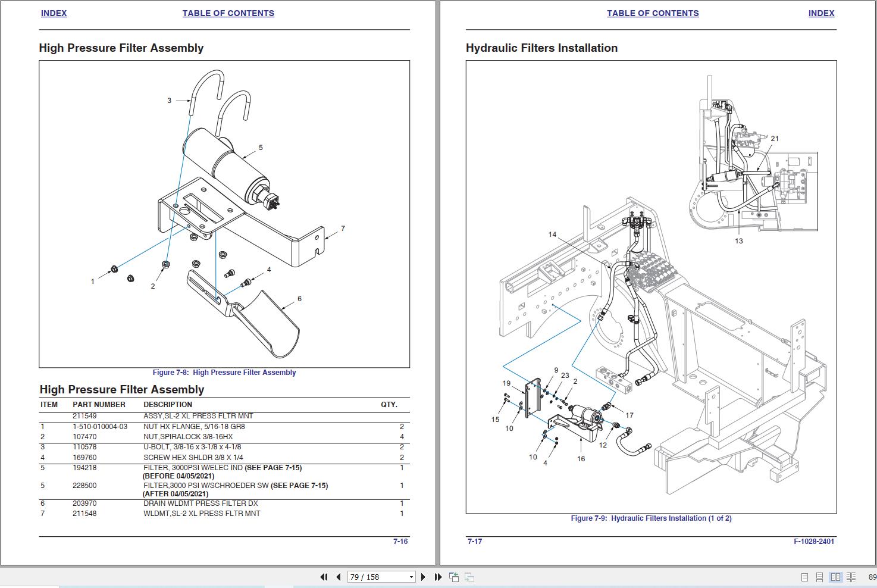Image resolution: width=877 pixels, height=588 pixels.
Task: Click page number 7-16 footer
Action: [x=400, y=542]
